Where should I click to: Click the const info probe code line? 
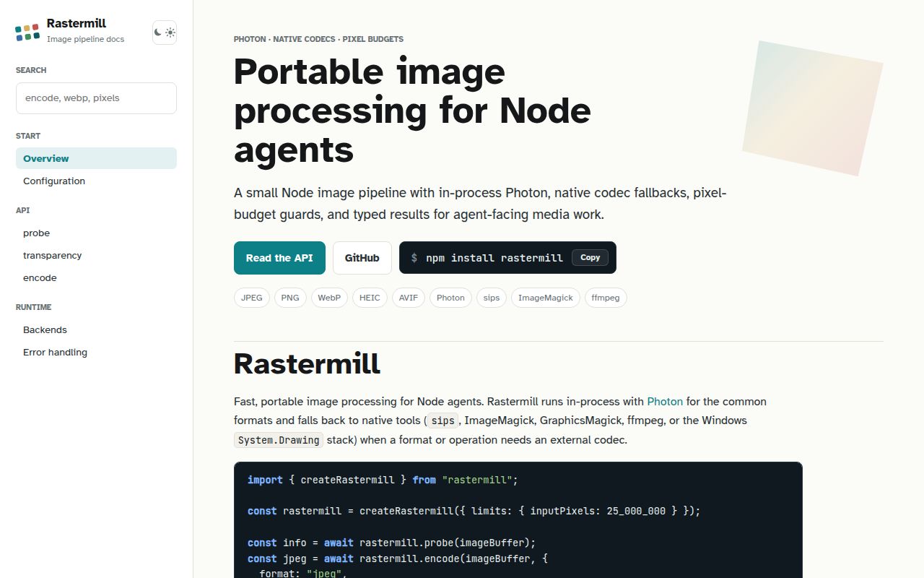coord(391,543)
